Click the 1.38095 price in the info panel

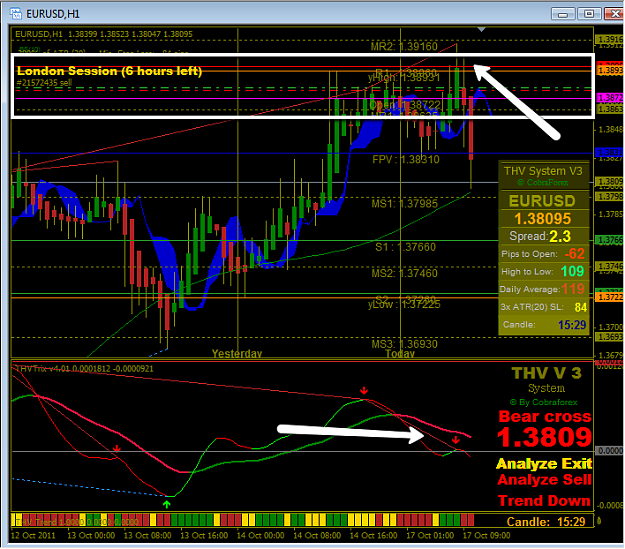click(542, 218)
